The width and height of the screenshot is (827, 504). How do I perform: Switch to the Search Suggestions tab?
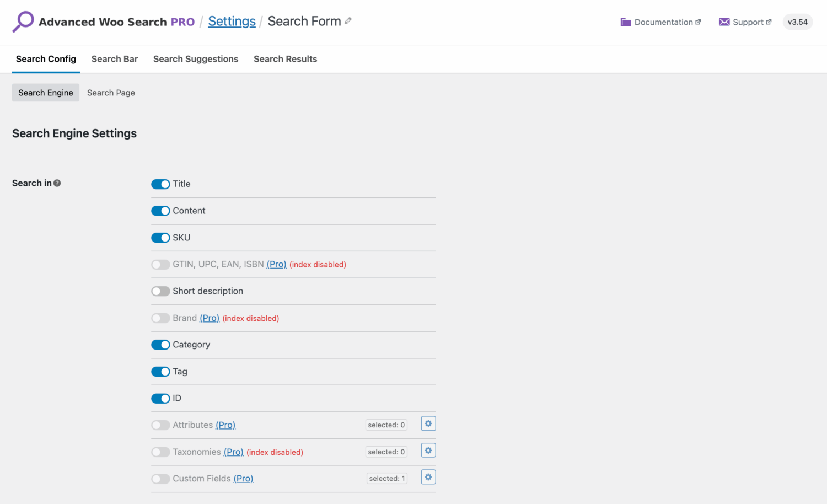tap(196, 59)
